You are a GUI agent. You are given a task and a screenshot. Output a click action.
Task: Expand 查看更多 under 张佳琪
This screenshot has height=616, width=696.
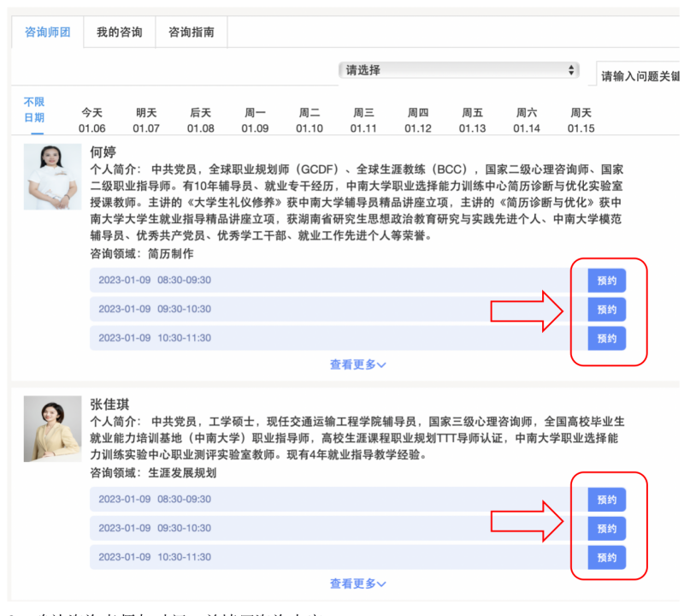click(357, 583)
